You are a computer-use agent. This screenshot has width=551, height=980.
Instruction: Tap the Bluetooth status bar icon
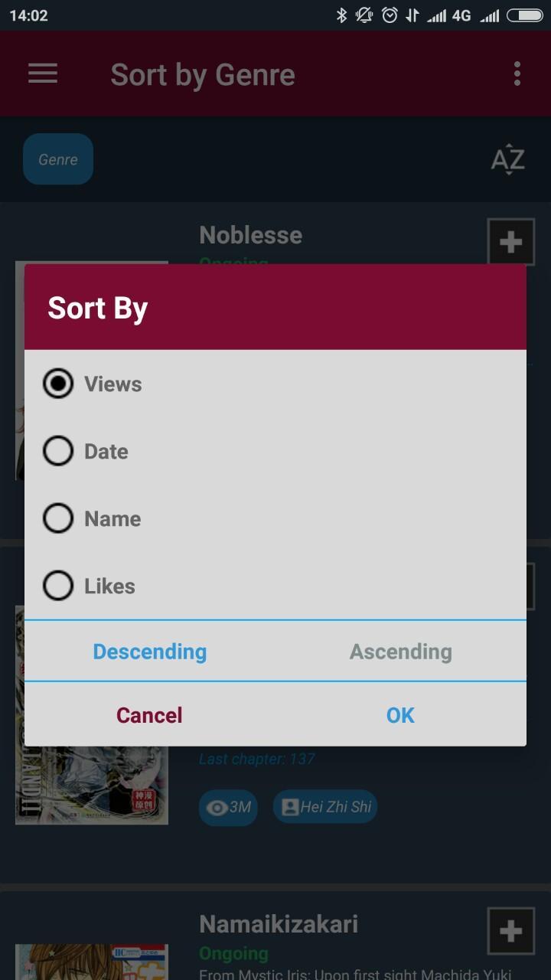click(341, 15)
